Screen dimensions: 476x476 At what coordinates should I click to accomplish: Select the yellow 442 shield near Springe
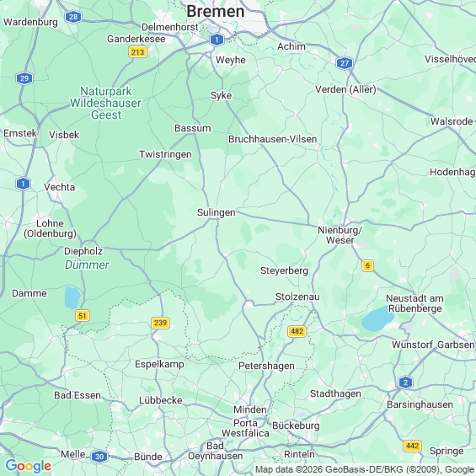pos(412,446)
